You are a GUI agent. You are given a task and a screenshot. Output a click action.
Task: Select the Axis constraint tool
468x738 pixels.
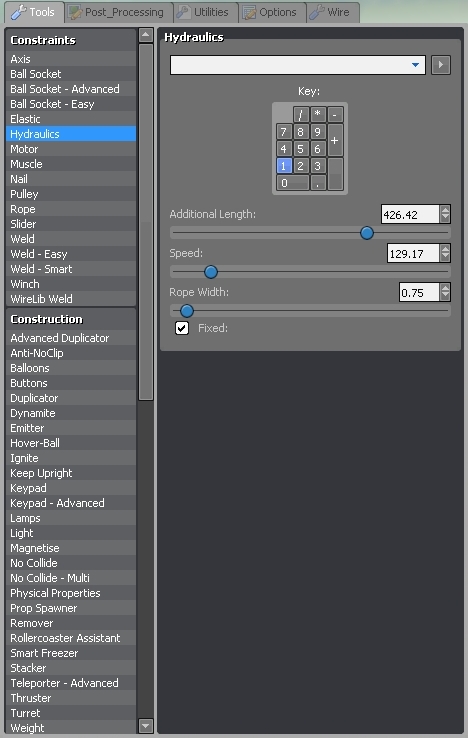click(71, 59)
